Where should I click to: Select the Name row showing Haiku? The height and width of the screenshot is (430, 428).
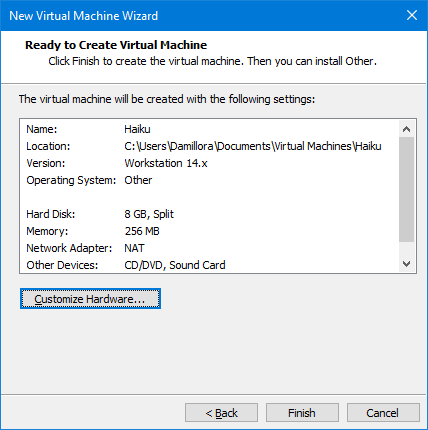point(209,129)
